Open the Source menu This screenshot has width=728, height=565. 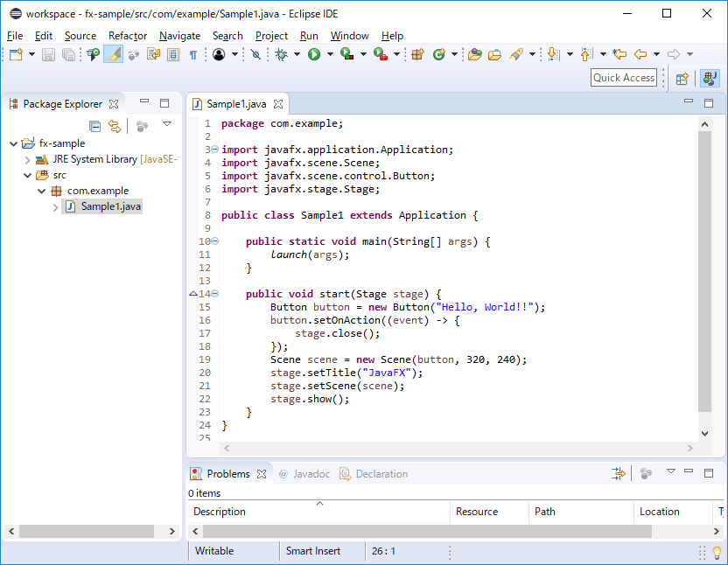click(80, 36)
